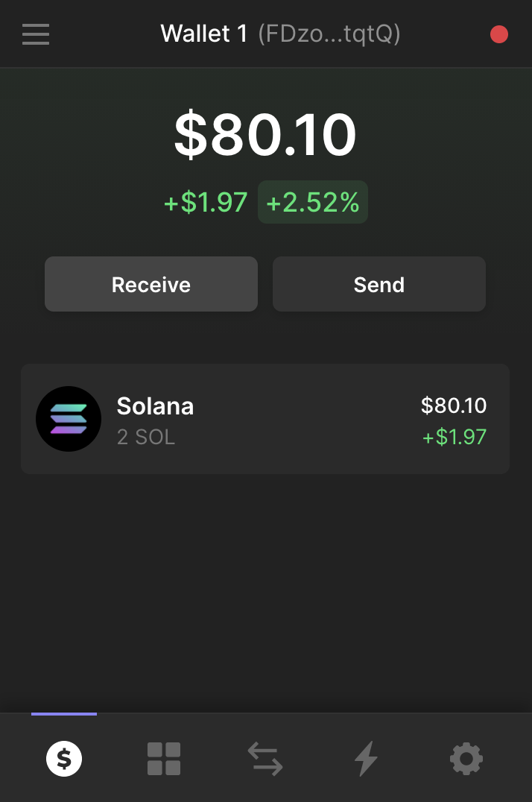532x802 pixels.
Task: Click the FDzo...tqtQ address label
Action: 328,34
